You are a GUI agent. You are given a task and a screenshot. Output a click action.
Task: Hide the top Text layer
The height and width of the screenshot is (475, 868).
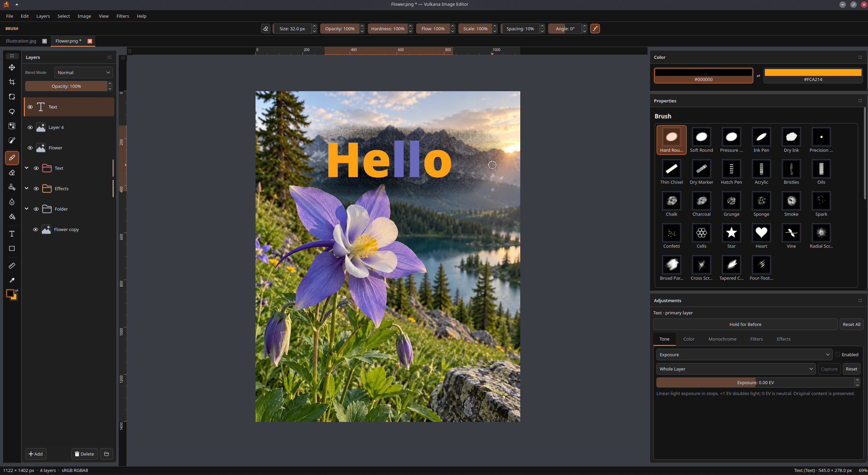(x=30, y=107)
